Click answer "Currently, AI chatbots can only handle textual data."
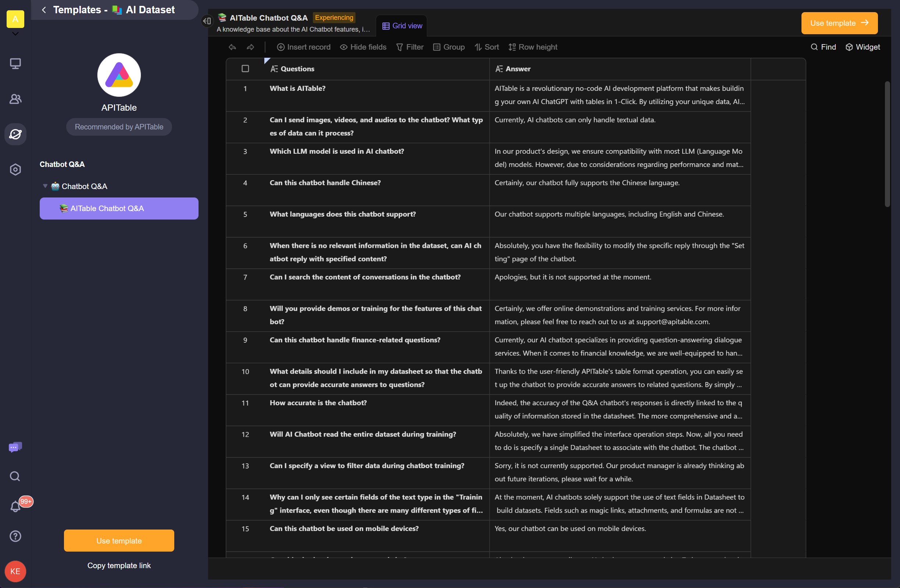 [x=620, y=127]
